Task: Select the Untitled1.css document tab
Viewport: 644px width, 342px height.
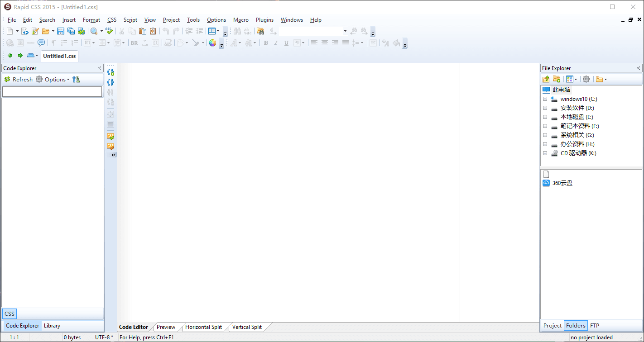Action: pos(59,56)
